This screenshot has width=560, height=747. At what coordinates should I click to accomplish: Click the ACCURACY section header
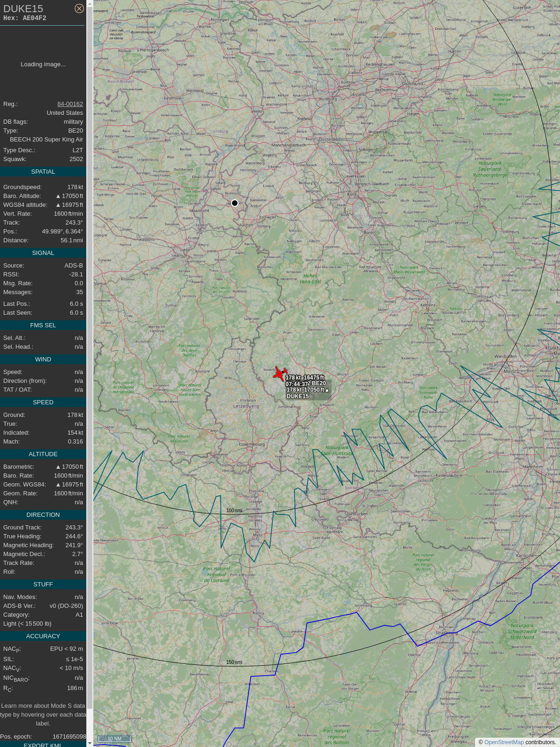click(43, 636)
